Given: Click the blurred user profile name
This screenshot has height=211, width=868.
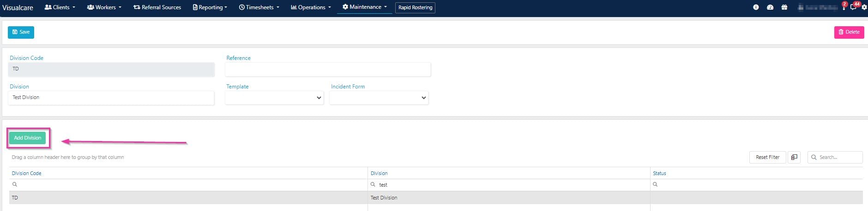Looking at the screenshot, I should [817, 7].
